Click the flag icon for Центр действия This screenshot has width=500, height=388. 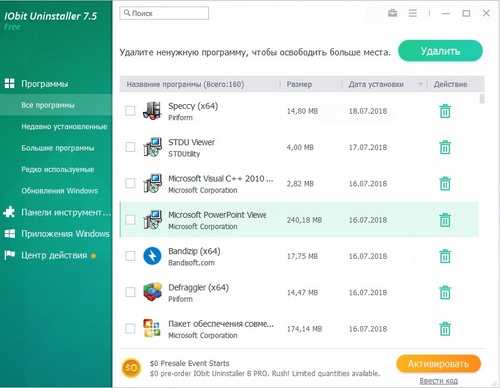coord(10,255)
